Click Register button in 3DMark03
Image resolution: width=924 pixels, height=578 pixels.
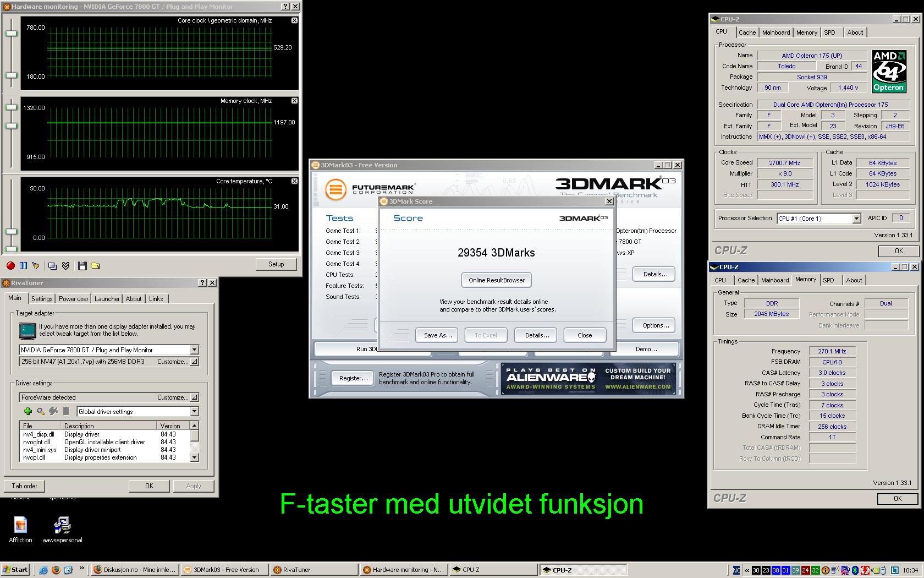pyautogui.click(x=353, y=378)
